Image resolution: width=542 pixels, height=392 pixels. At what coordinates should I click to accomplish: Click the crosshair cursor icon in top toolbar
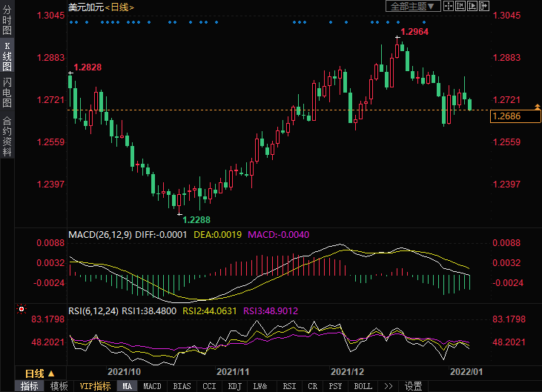(x=449, y=6)
